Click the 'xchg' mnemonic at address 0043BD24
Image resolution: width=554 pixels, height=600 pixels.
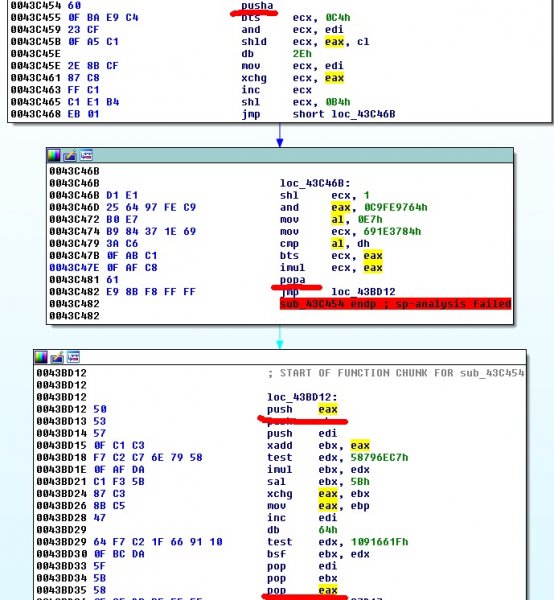point(280,494)
